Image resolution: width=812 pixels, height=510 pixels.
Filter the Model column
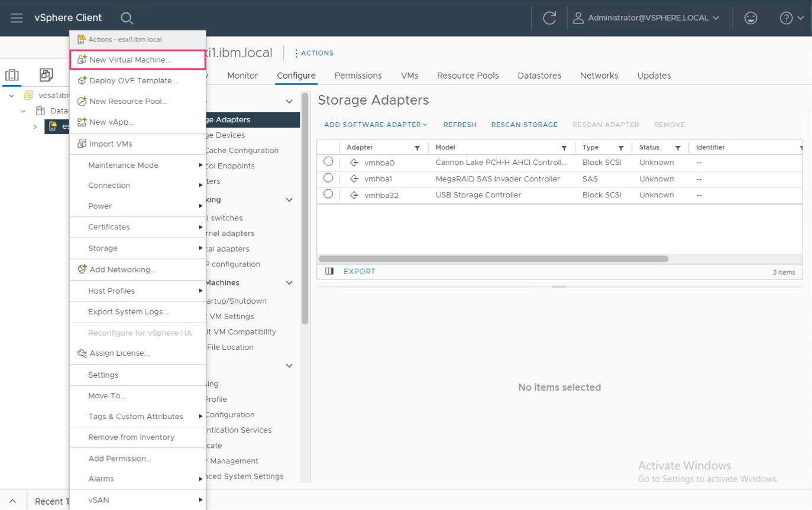(564, 148)
